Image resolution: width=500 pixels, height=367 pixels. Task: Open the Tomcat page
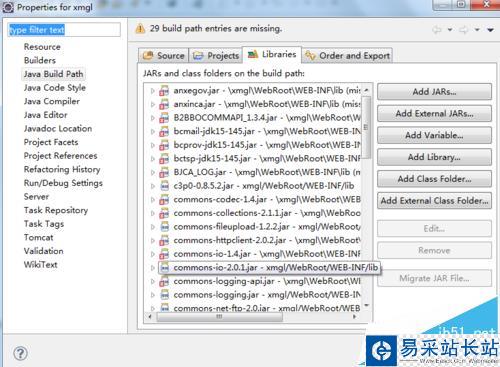point(38,238)
